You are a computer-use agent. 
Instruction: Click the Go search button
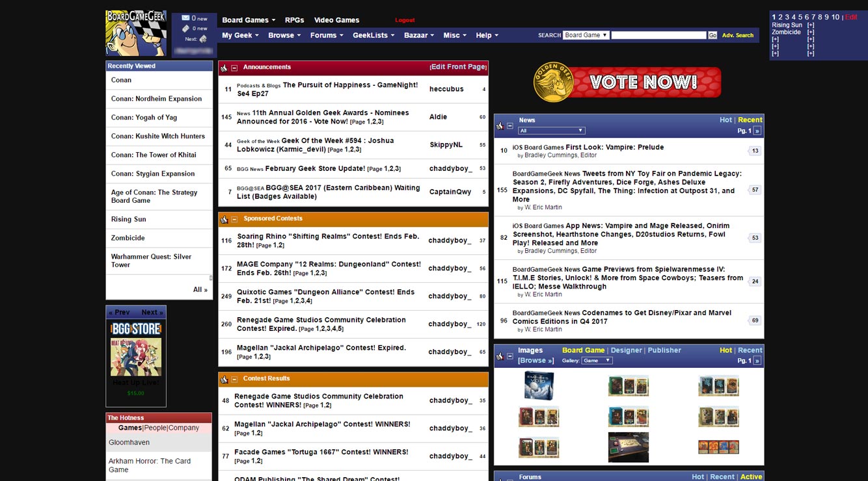[712, 35]
